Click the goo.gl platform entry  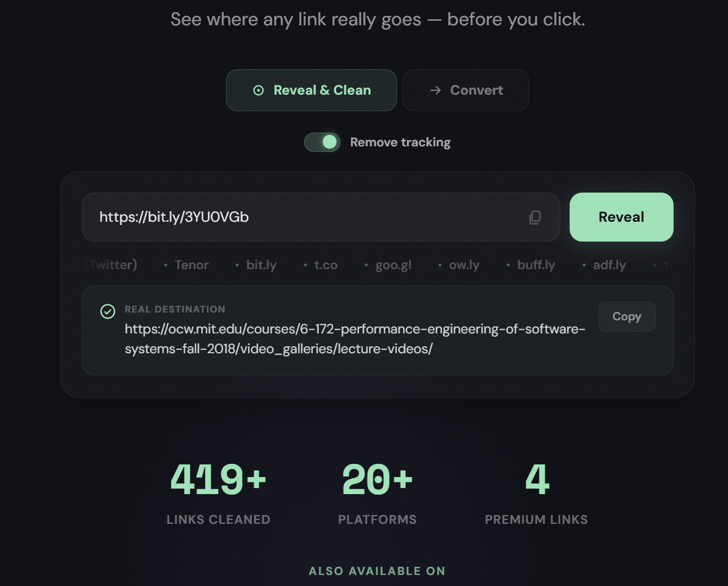coord(393,265)
